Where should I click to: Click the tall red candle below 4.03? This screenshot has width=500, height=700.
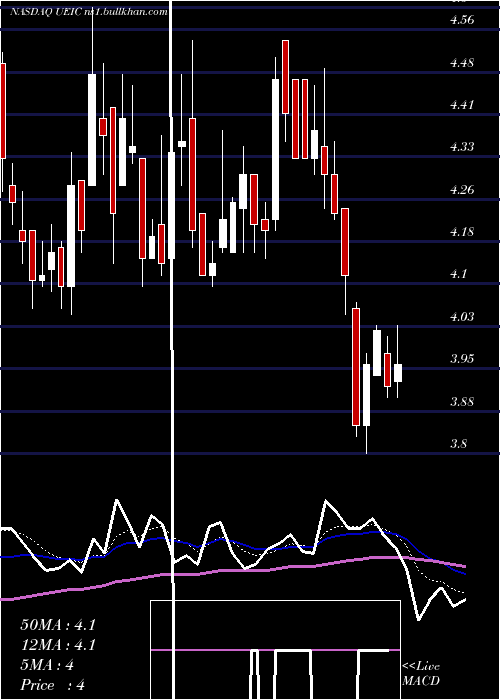[356, 367]
